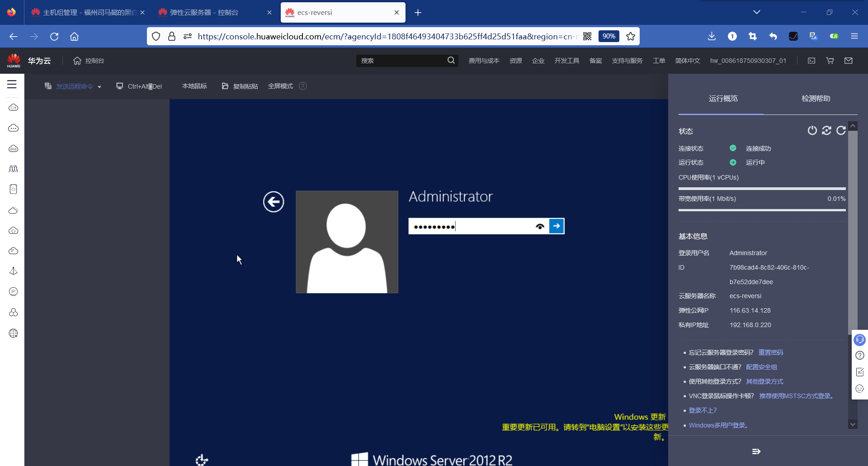868x466 pixels.
Task: Open the 支持与服务 menu
Action: 627,61
